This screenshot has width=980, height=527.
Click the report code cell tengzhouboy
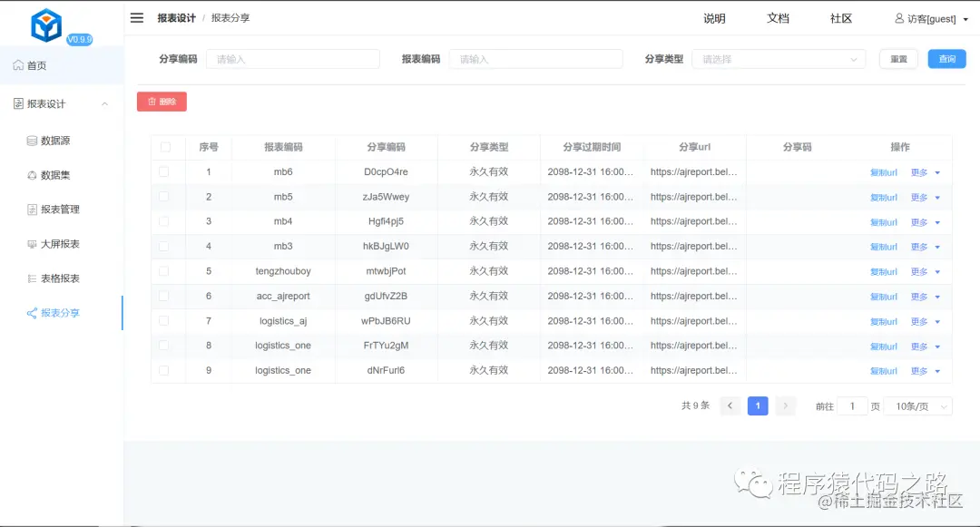pyautogui.click(x=283, y=271)
